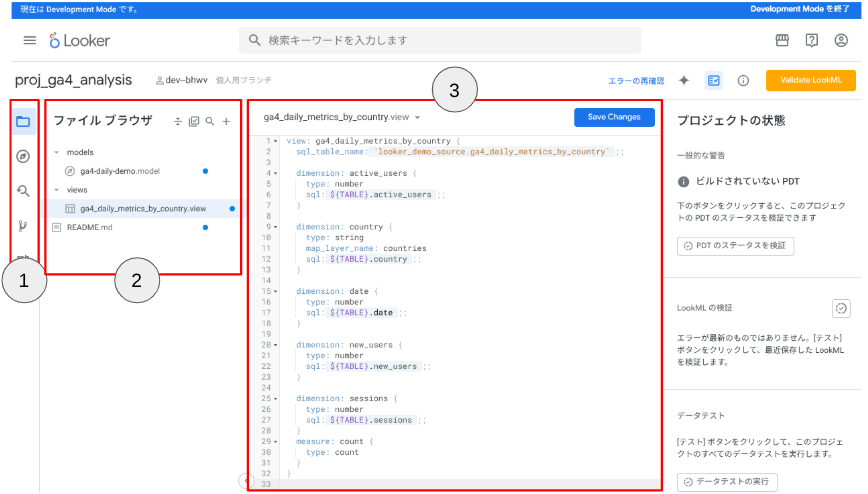Click エラーの再確認 link
This screenshot has height=494, width=868.
coord(636,81)
